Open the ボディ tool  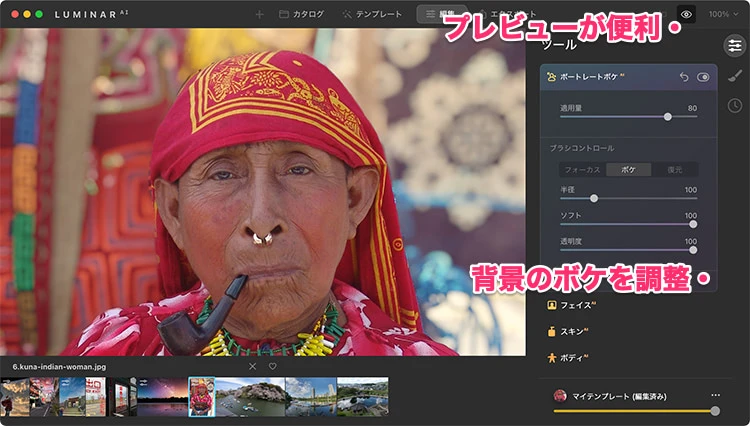pyautogui.click(x=572, y=356)
